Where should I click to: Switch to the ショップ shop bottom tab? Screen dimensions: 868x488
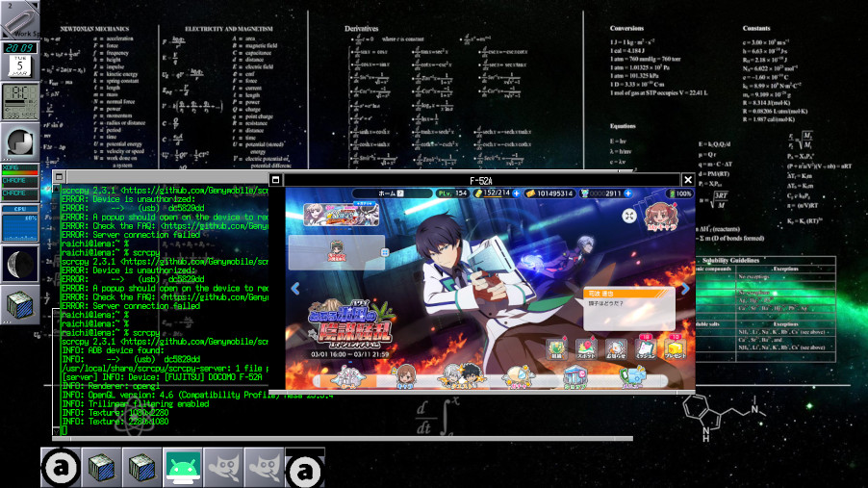coord(574,377)
